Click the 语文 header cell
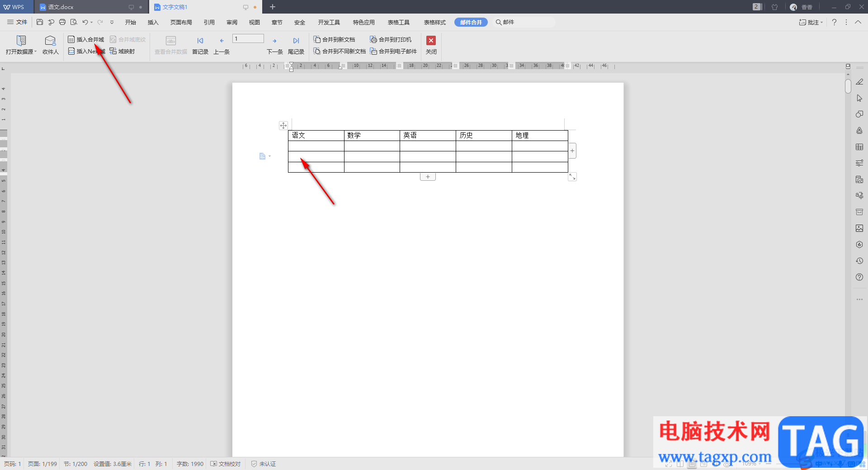Image resolution: width=868 pixels, height=470 pixels. click(316, 135)
